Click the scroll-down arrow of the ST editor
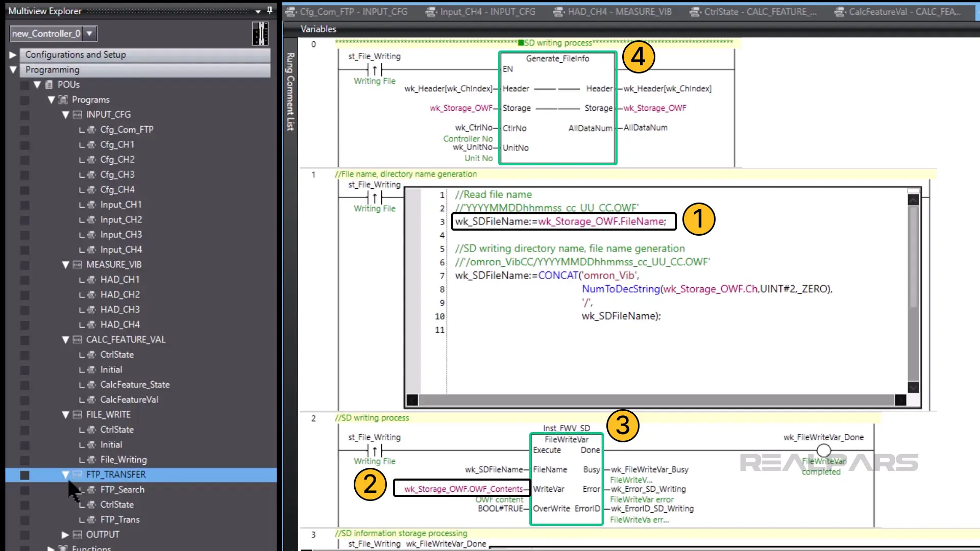Viewport: 980px width, 551px height. click(913, 387)
